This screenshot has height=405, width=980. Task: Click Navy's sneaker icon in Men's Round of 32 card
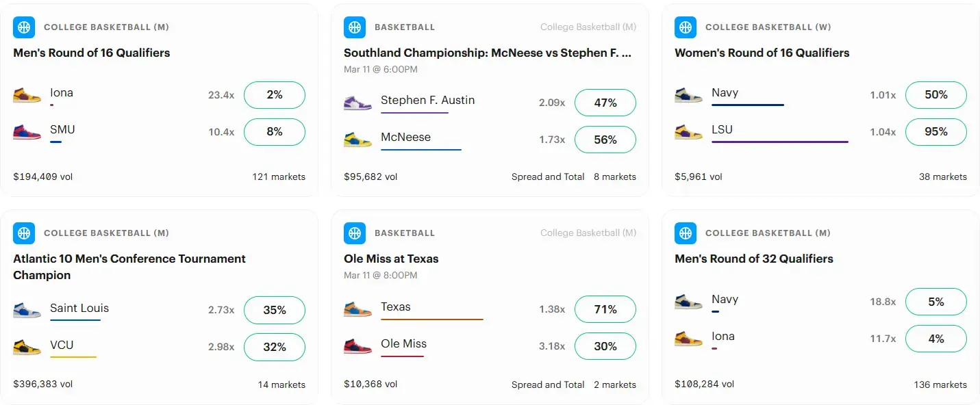[x=688, y=302]
